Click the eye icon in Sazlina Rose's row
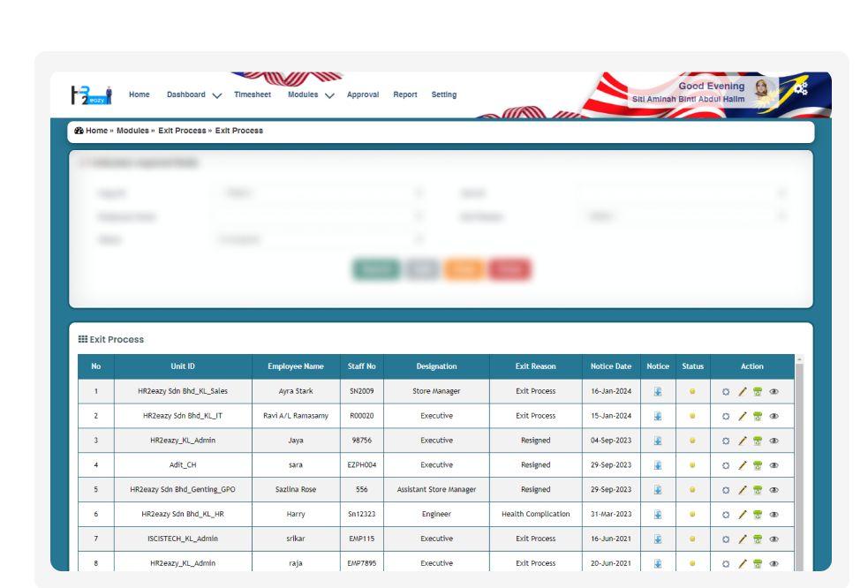The width and height of the screenshot is (868, 588). [774, 490]
